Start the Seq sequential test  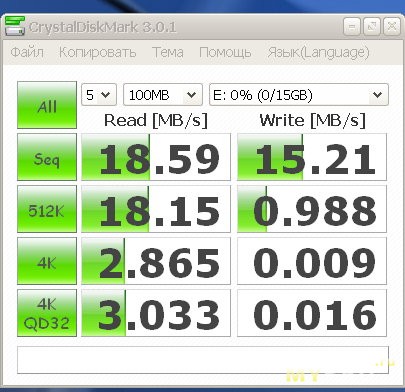pos(47,157)
